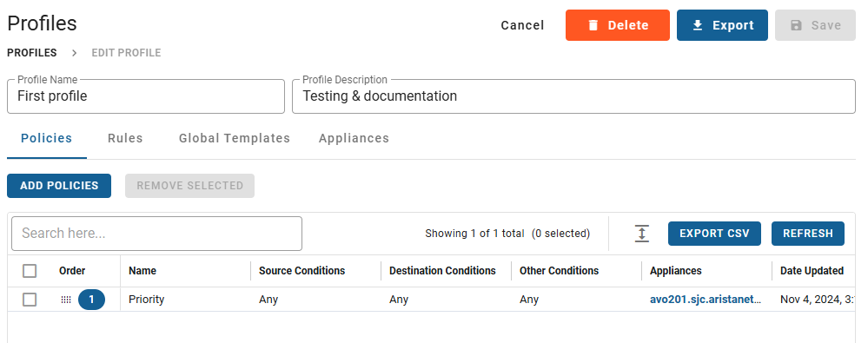Grab the drag handle of Priority row
The image size is (868, 343).
[x=66, y=300]
